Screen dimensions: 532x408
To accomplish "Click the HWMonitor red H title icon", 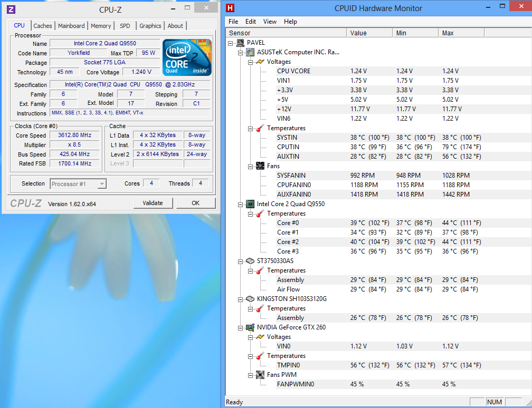I will coord(230,8).
